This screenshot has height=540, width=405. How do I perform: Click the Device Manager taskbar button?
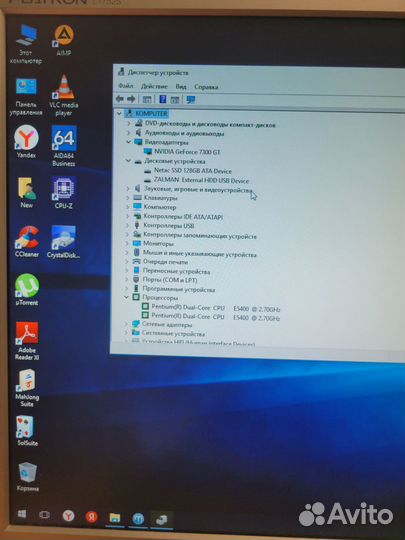[x=161, y=519]
